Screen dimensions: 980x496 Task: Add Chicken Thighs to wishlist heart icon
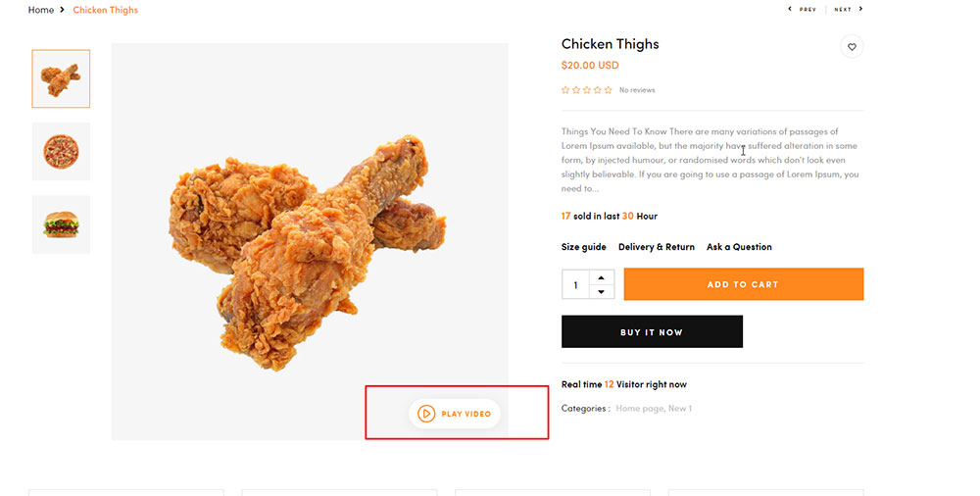tap(852, 47)
